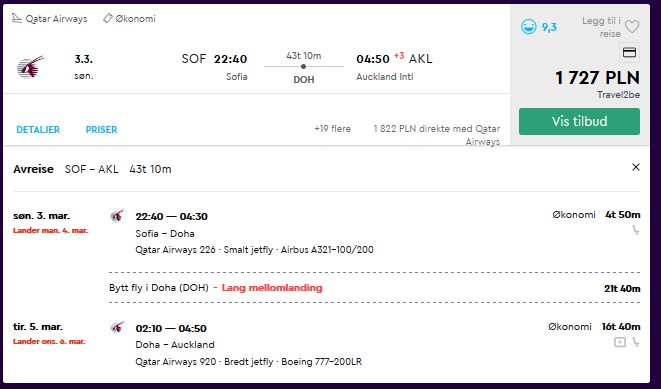Viewport: 661px width, 389px height.
Task: Click the Doha – Auckland route text
Action: 175,345
